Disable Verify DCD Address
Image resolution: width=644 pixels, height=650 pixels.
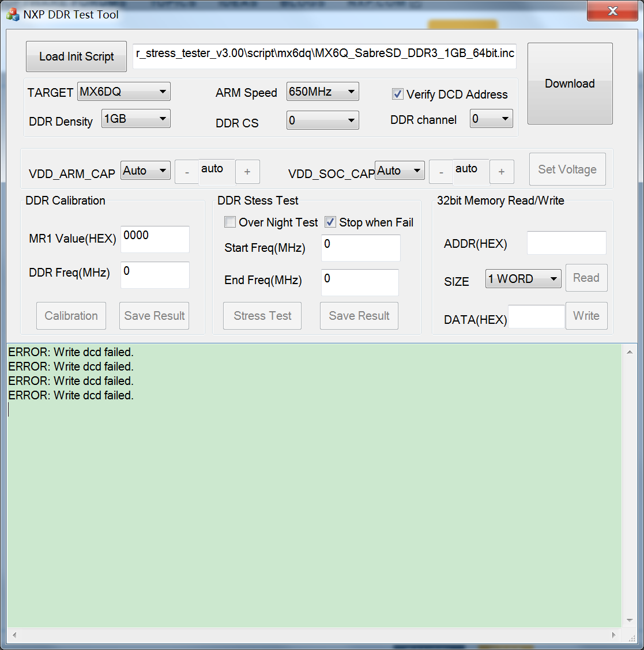[x=397, y=94]
